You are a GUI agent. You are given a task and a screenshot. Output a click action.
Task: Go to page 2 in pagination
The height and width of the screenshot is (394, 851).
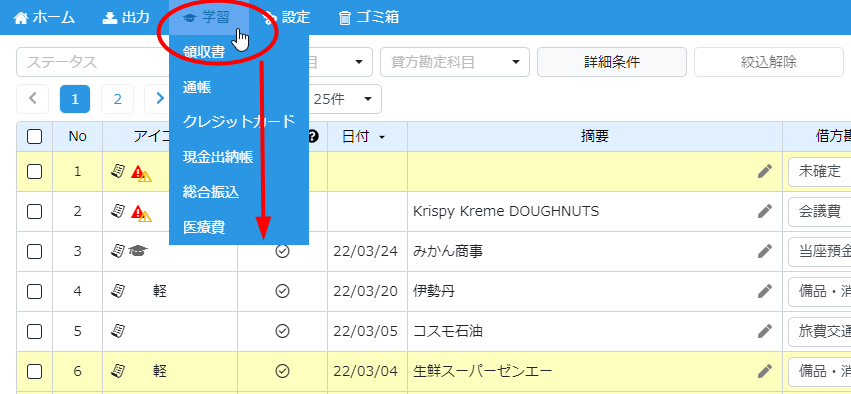pos(117,99)
